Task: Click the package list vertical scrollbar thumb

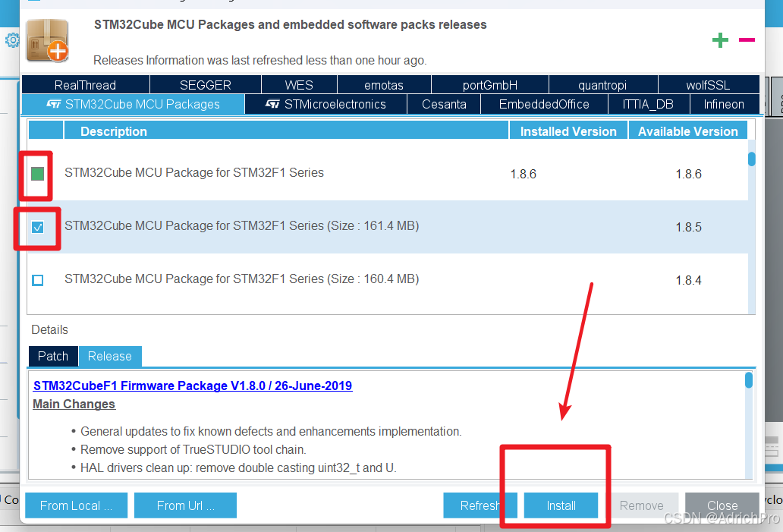Action: (x=752, y=159)
